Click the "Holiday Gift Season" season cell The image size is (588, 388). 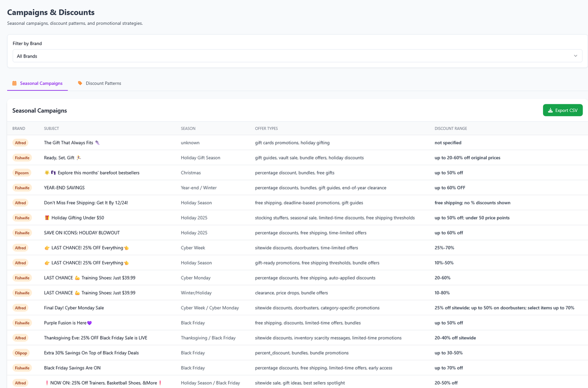(201, 158)
